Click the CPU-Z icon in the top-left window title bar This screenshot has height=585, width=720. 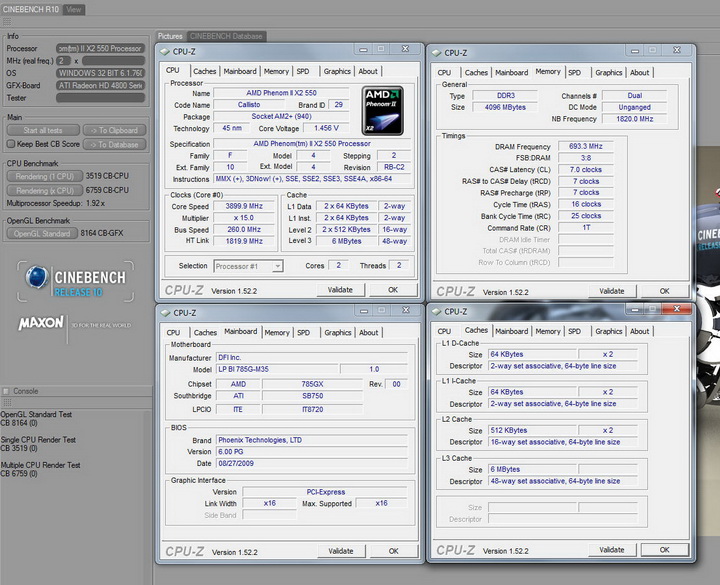(x=167, y=50)
